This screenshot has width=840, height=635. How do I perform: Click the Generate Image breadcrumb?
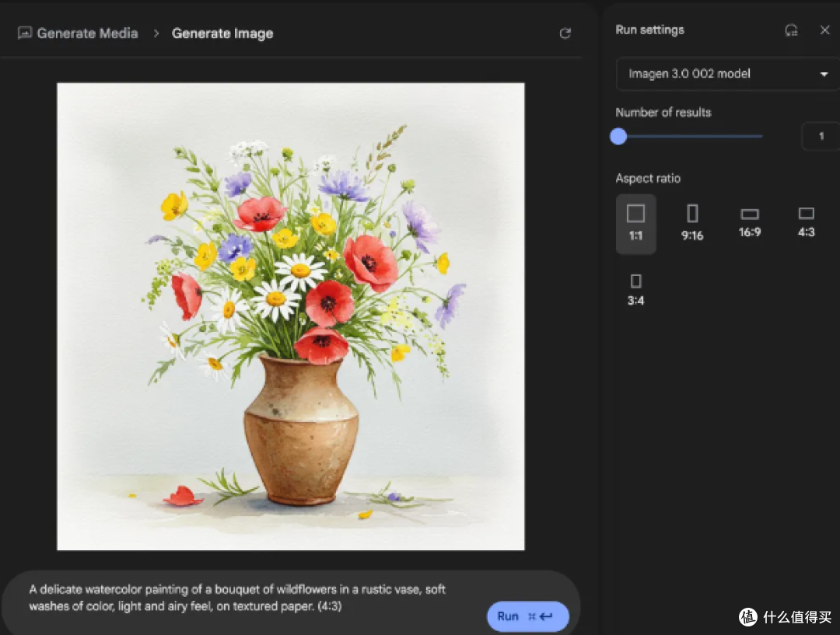point(222,33)
